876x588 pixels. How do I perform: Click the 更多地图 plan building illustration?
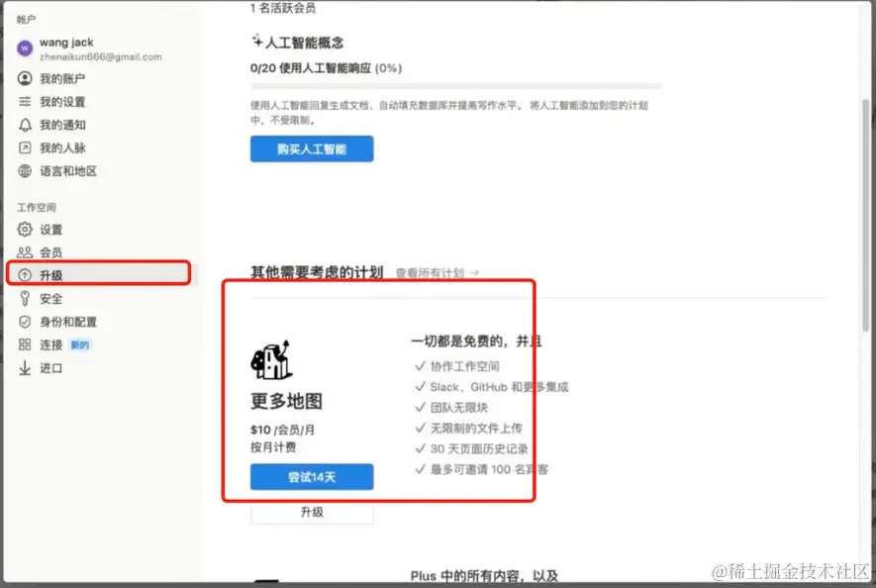coord(271,359)
